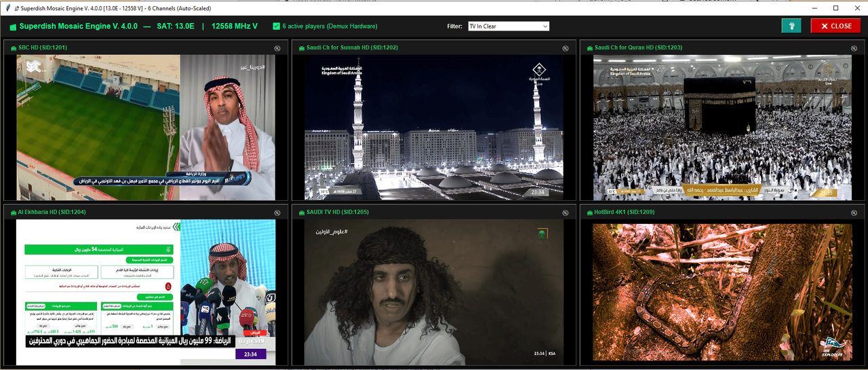Image resolution: width=868 pixels, height=370 pixels.
Task: Click the TV icon beside Al Ekhbaria HD
Action: tap(13, 212)
